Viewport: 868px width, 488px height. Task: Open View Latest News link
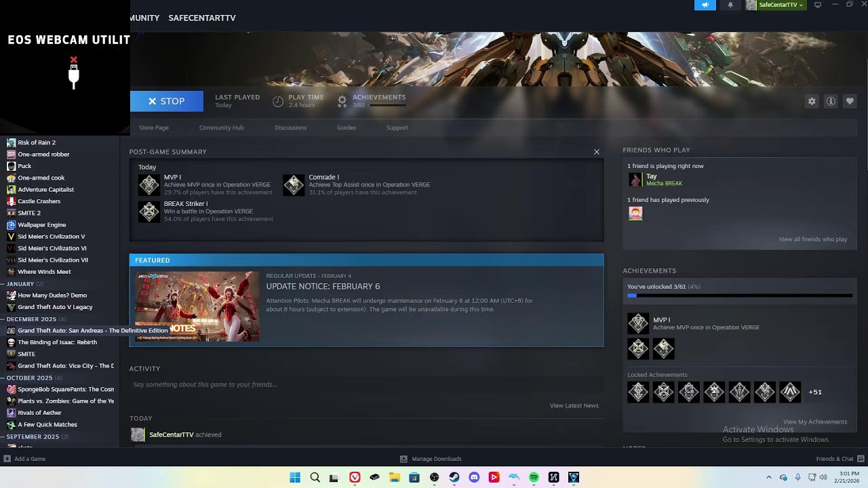pos(574,405)
